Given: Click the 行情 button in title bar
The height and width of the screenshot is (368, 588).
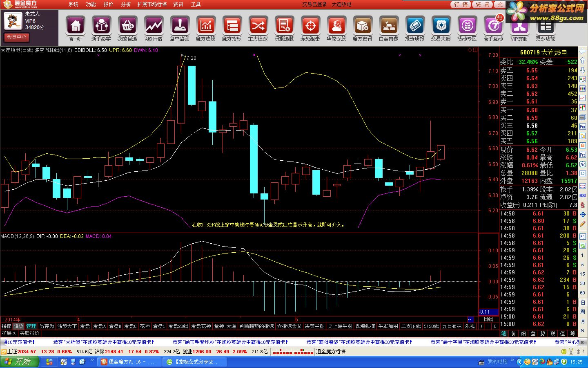Looking at the screenshot, I should (461, 4).
